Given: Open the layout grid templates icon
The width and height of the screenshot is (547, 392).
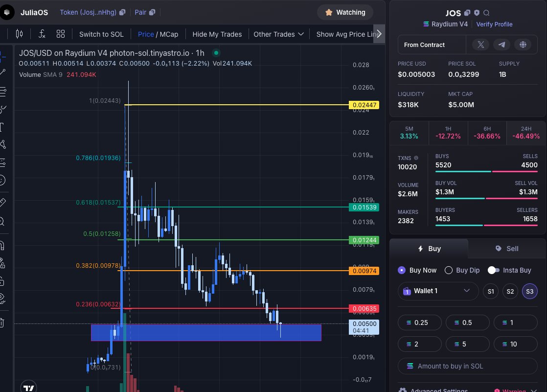Looking at the screenshot, I should coord(61,34).
